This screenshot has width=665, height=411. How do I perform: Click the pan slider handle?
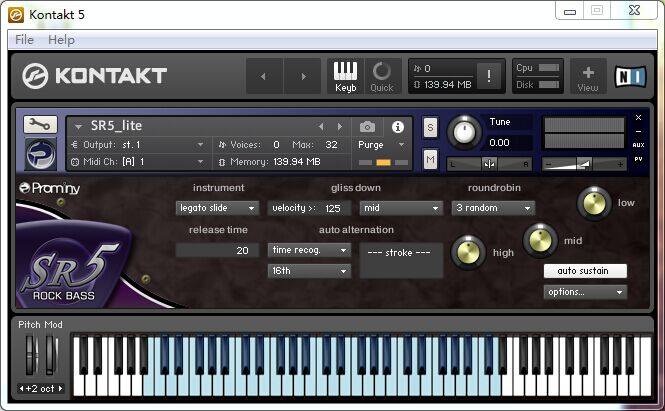(489, 164)
